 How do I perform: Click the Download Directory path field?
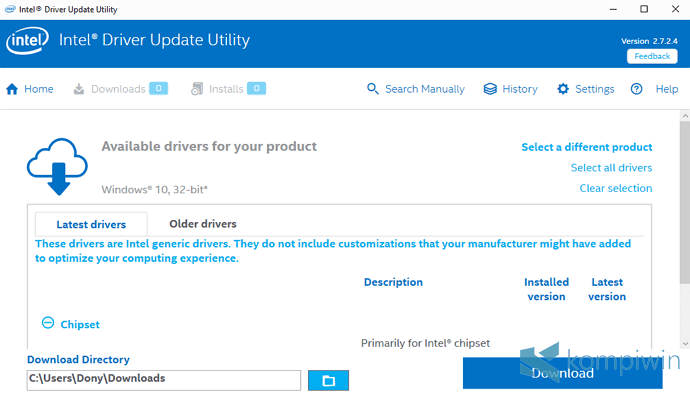[x=164, y=380]
